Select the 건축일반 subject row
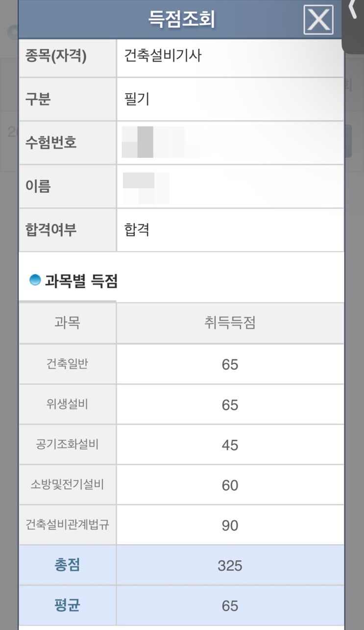This screenshot has height=630, width=364. [181, 364]
